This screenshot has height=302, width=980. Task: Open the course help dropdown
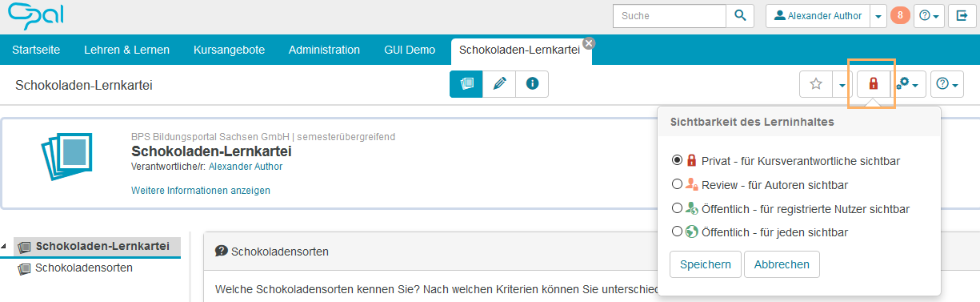tap(946, 84)
